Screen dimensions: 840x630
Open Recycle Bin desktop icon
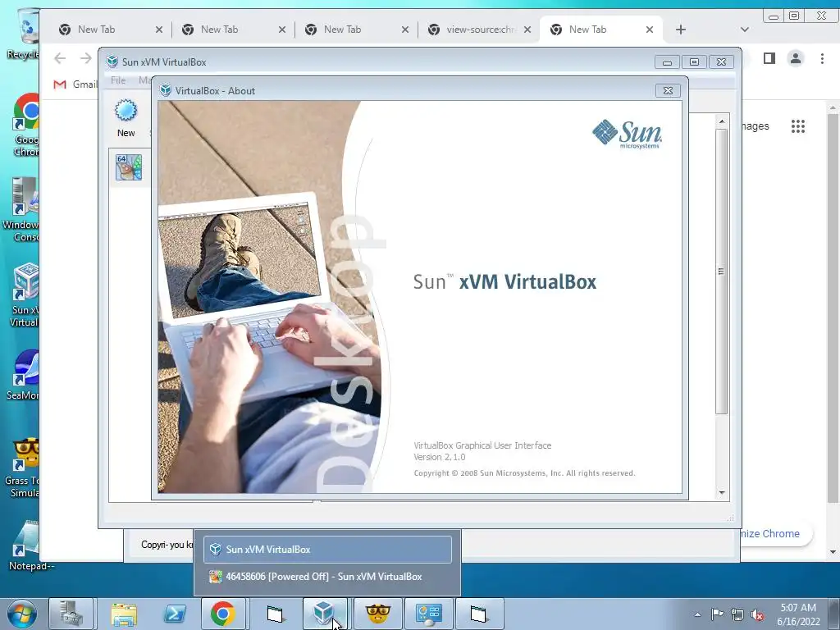coord(24,33)
